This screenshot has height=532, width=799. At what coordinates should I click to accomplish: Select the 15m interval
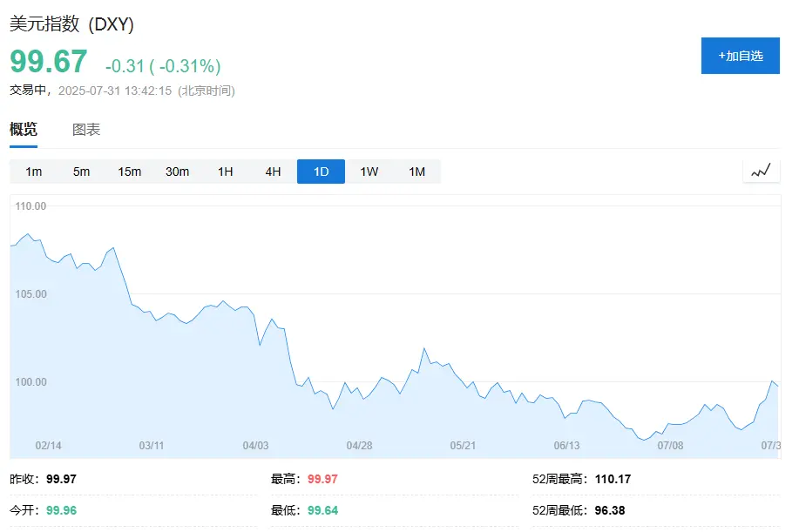130,172
